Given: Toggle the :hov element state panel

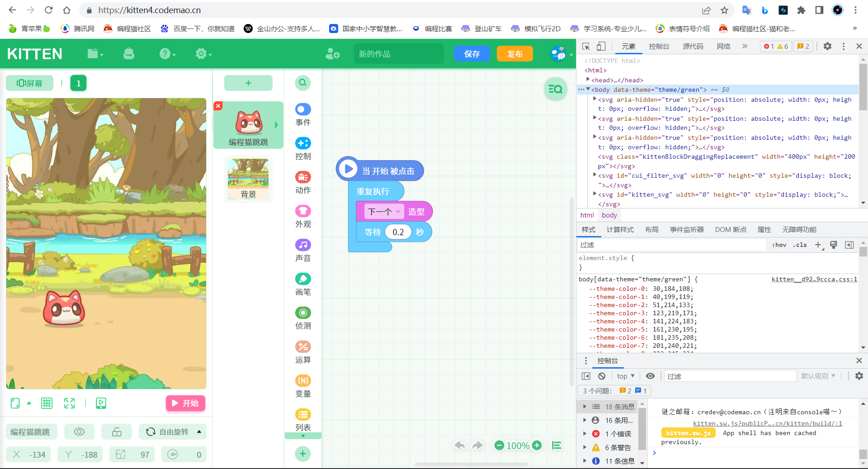Looking at the screenshot, I should [779, 245].
